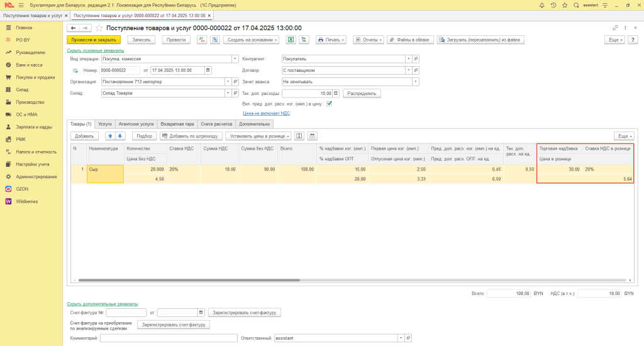Get link to document chain icon

tap(615, 28)
